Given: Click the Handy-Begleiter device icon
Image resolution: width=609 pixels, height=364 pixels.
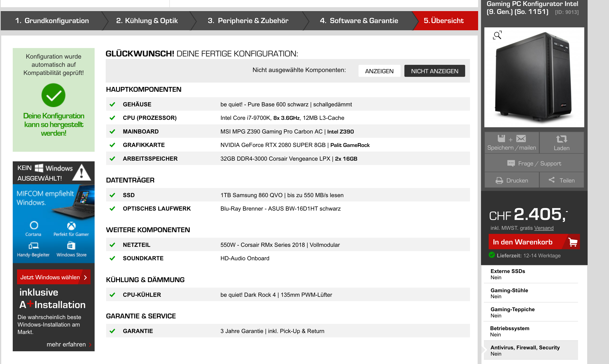Looking at the screenshot, I should point(34,246).
